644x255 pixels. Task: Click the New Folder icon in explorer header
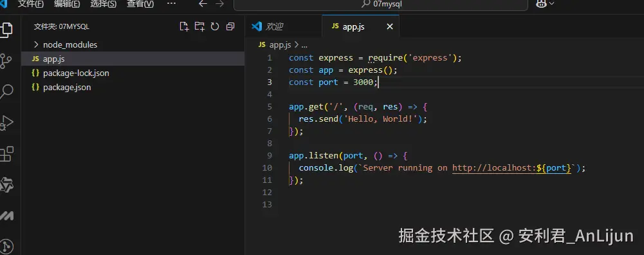tap(199, 27)
